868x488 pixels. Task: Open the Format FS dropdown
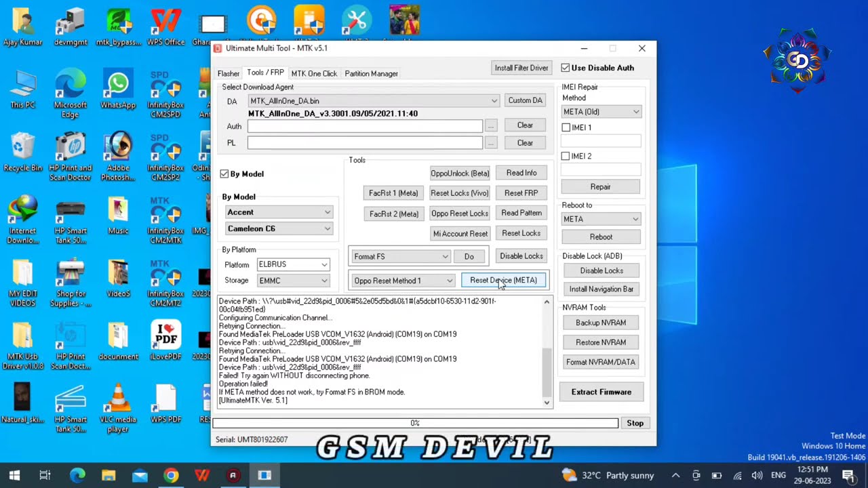tap(400, 256)
